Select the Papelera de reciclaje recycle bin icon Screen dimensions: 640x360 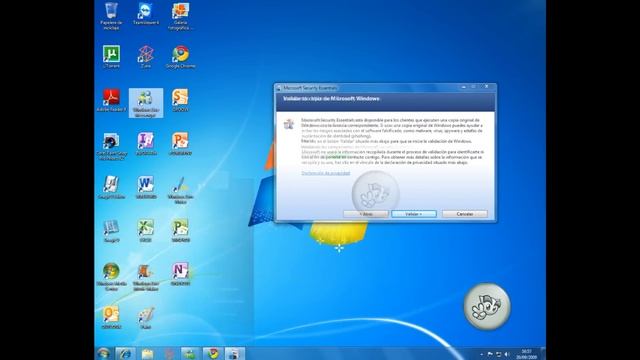(x=111, y=16)
